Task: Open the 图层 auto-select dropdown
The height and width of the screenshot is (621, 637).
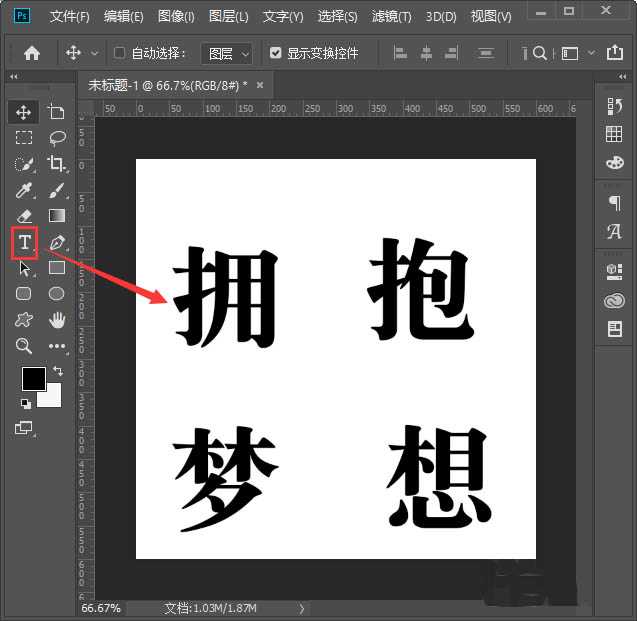Action: pos(226,53)
